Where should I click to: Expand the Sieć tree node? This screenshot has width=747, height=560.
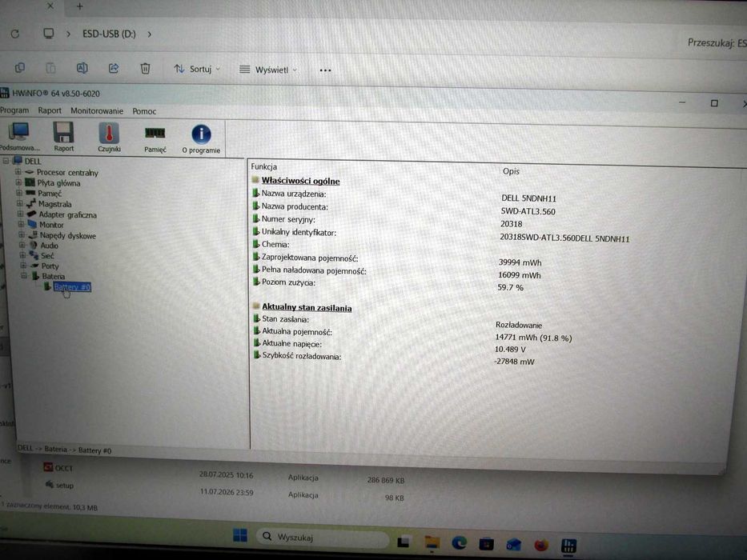coord(22,255)
